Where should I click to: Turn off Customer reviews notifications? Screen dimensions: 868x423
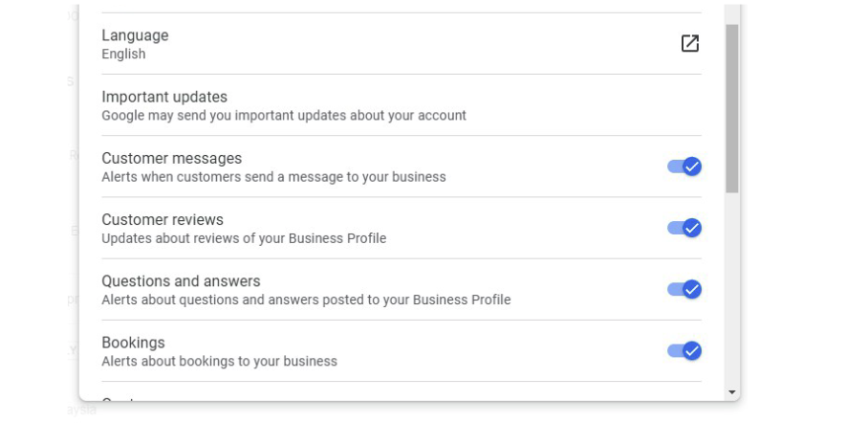click(x=684, y=228)
